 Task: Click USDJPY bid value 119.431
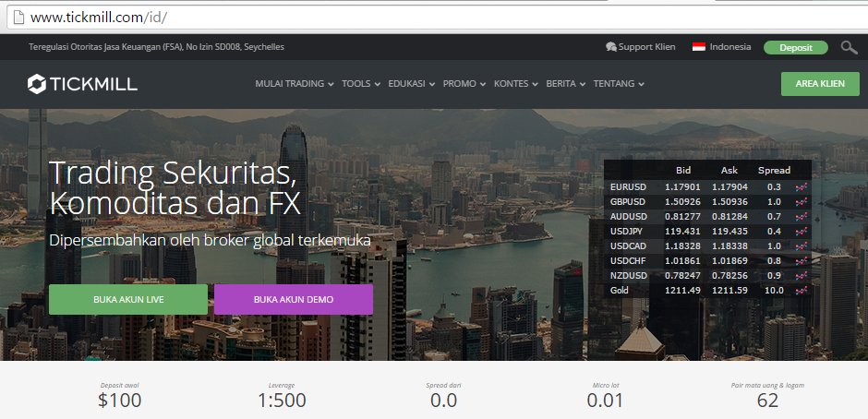click(682, 232)
